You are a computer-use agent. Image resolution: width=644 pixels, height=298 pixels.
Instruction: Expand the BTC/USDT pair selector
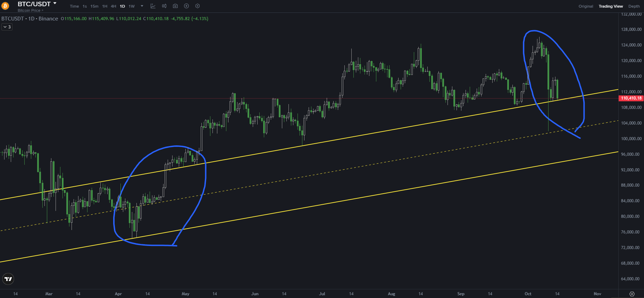click(x=37, y=4)
